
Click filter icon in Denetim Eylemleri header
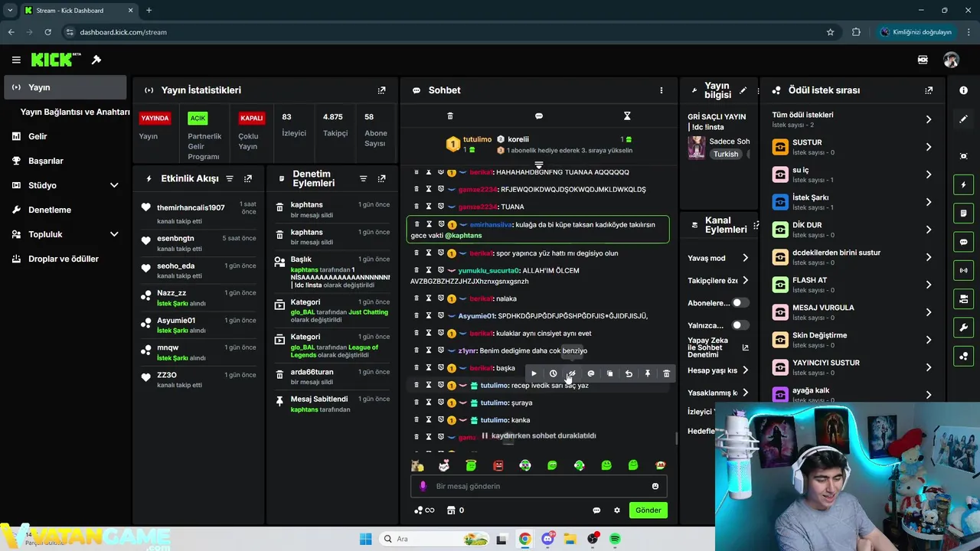click(x=363, y=178)
